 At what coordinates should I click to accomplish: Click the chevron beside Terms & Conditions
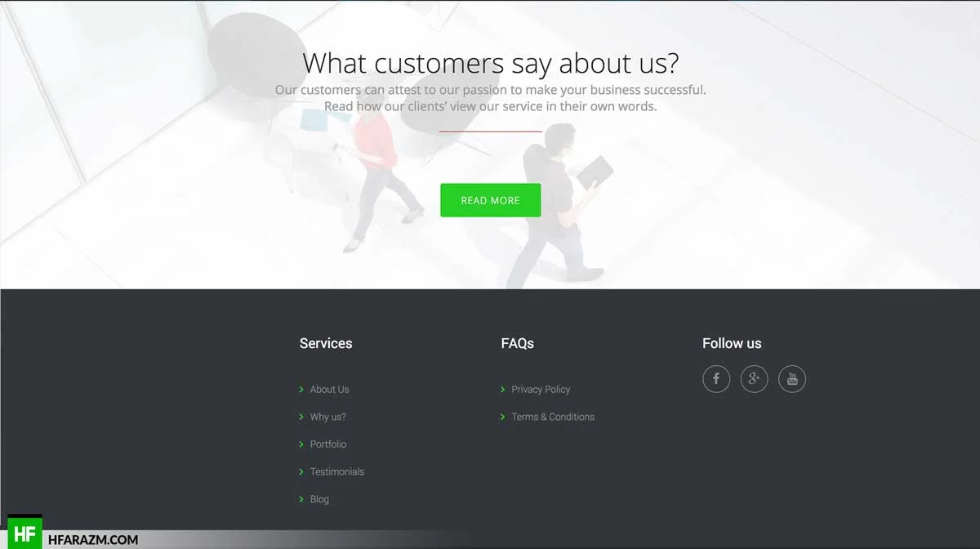(x=503, y=417)
